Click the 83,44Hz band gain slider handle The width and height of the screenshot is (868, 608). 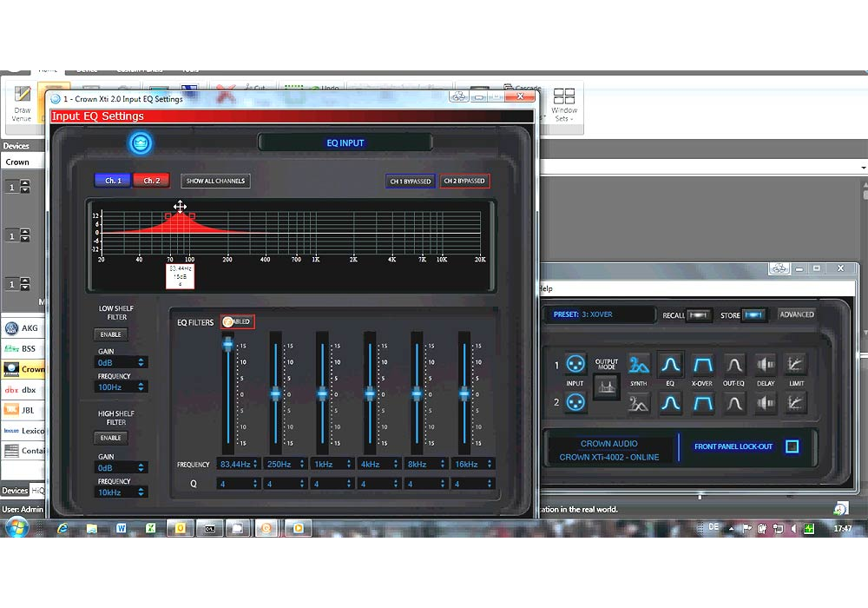click(x=228, y=345)
